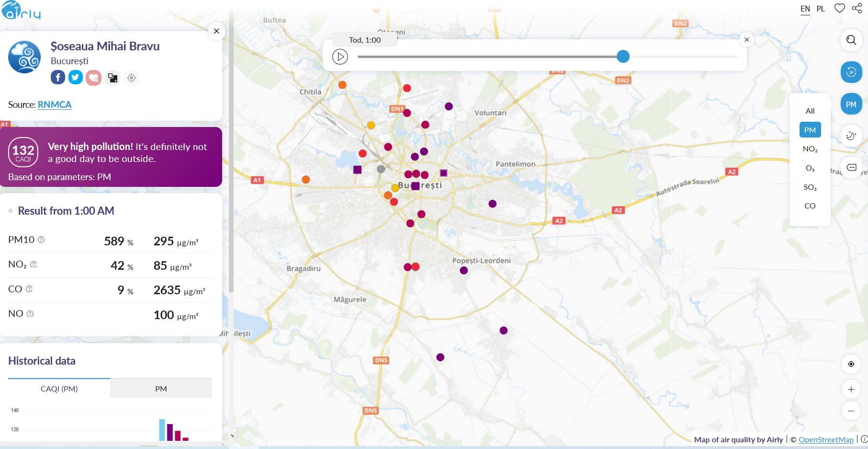Zoom in on the map

[x=851, y=390]
